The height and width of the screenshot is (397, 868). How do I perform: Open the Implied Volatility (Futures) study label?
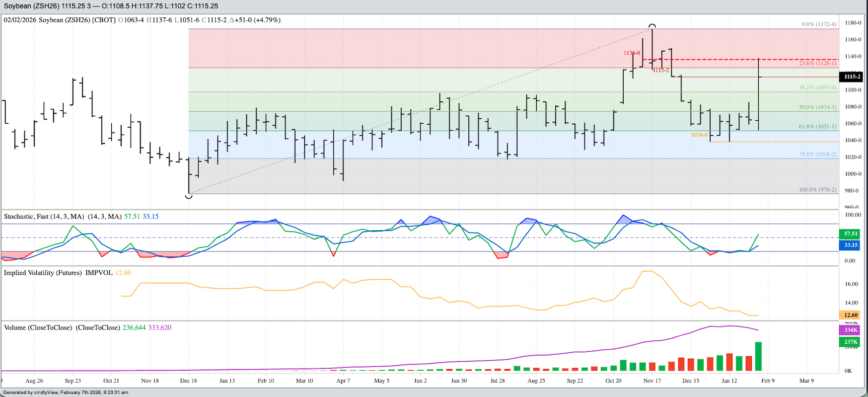point(43,273)
